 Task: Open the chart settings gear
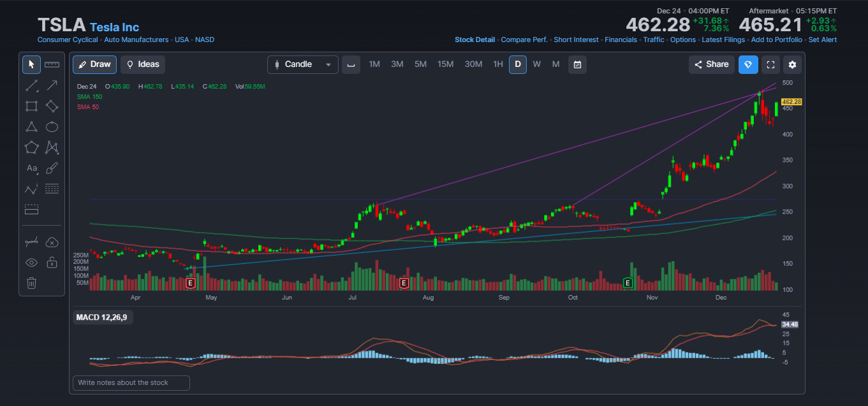click(x=792, y=64)
